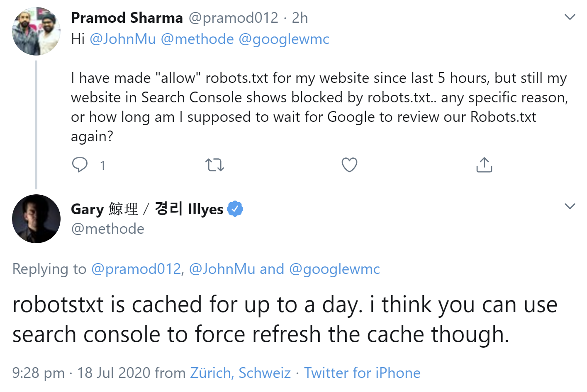Open Pramod Sharma's profile picture
The width and height of the screenshot is (587, 392).
37,31
